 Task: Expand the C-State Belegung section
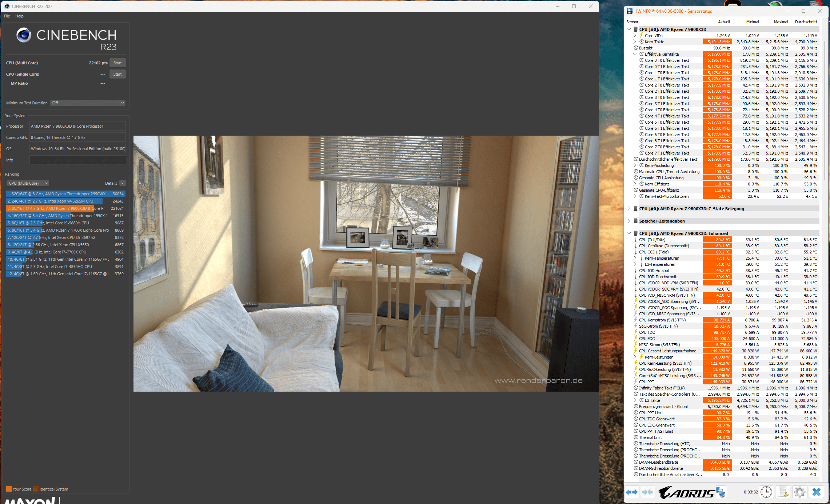click(x=629, y=209)
